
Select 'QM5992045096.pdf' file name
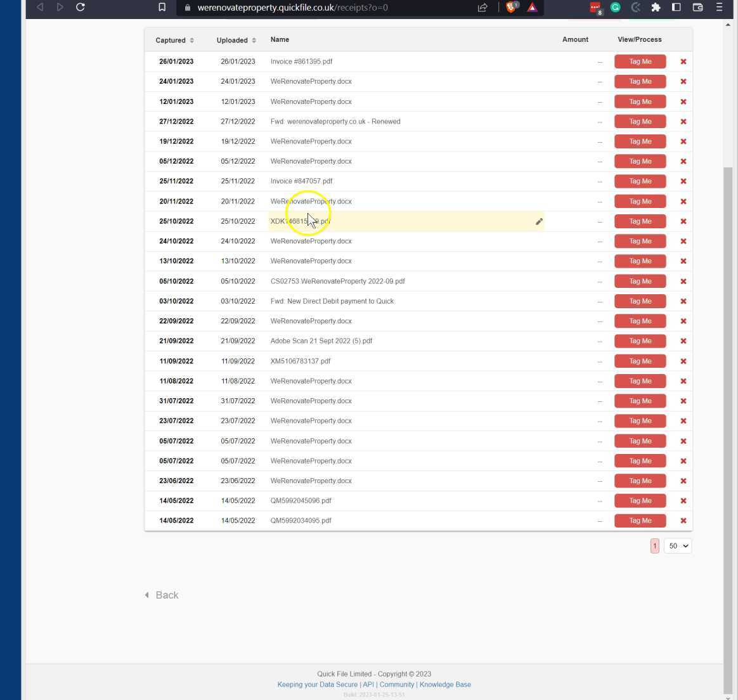click(x=301, y=501)
